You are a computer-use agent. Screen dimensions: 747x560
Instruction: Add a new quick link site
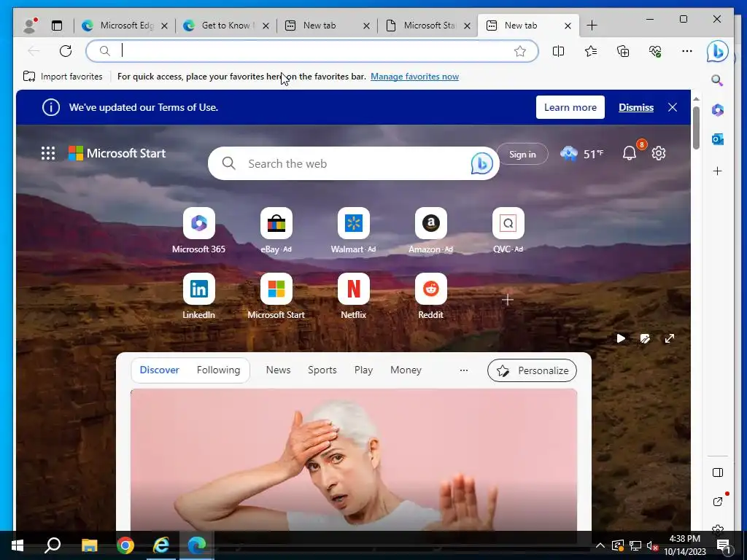(508, 300)
